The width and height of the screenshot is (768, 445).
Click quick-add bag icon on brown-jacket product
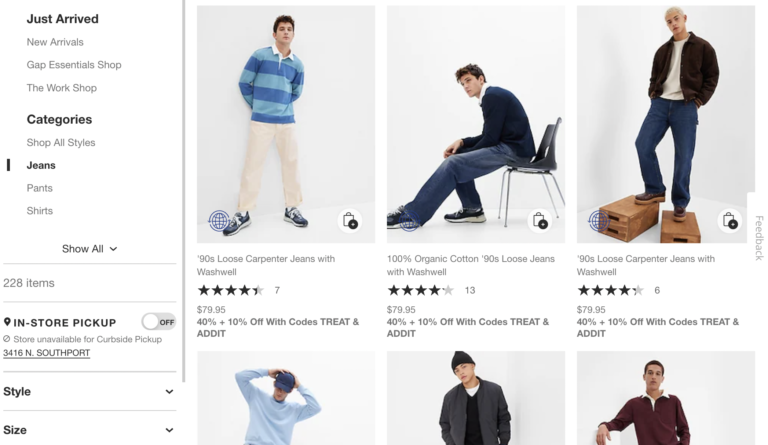click(x=730, y=221)
